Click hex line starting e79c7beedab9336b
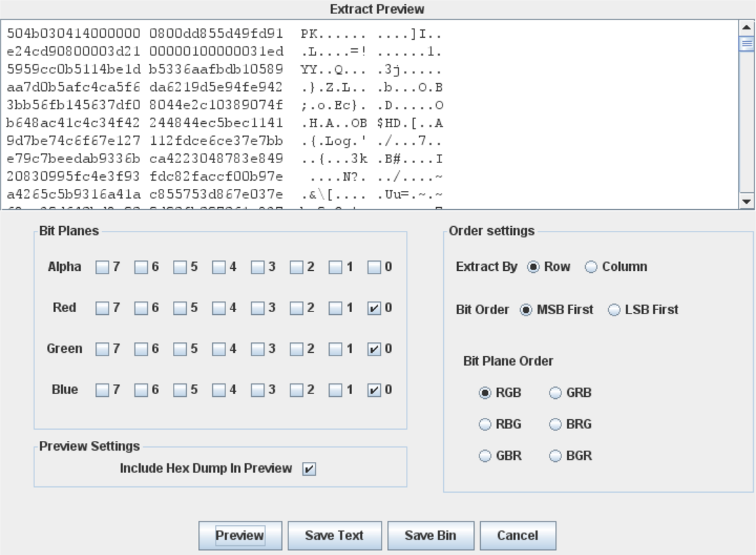The width and height of the screenshot is (756, 555). pos(224,159)
